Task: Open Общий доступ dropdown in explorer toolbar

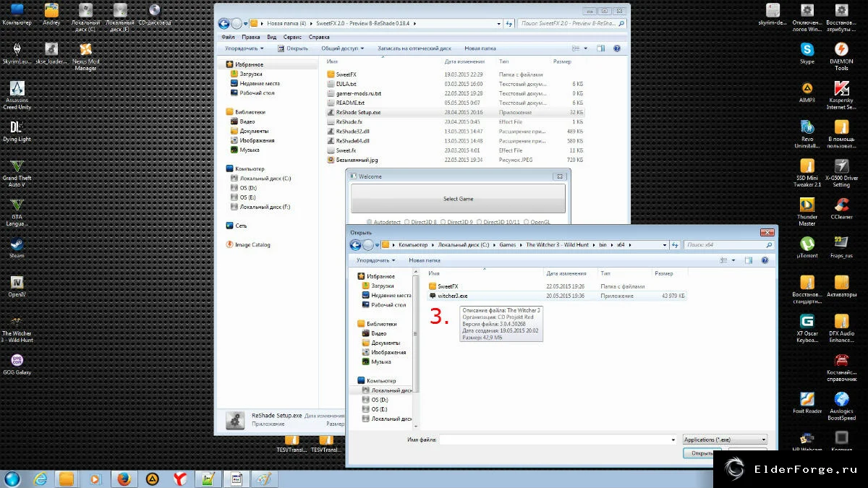Action: pyautogui.click(x=343, y=48)
